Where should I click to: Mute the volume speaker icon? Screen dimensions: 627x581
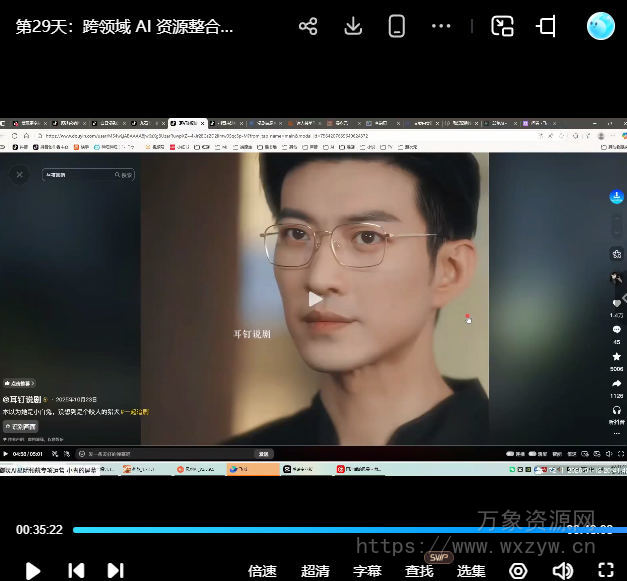(563, 570)
